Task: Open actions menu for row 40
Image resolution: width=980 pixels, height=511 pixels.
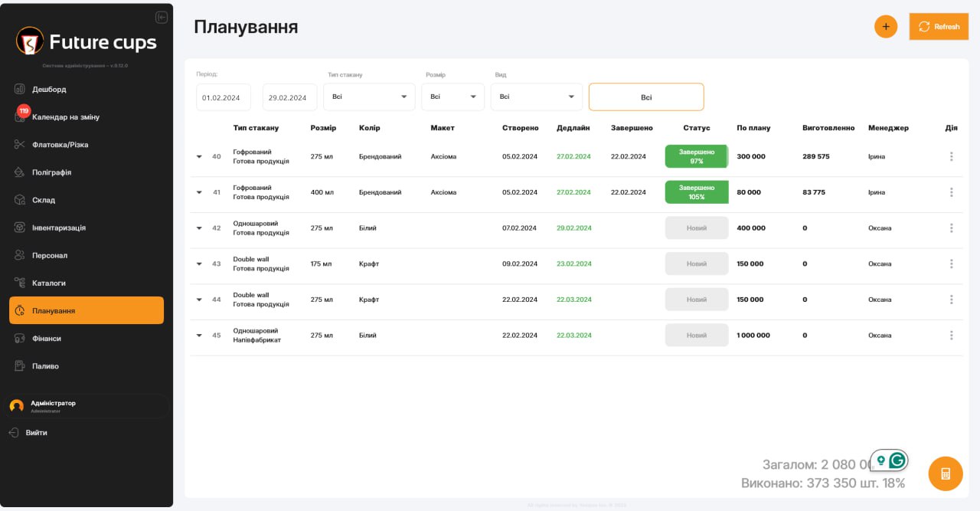Action: click(x=952, y=156)
